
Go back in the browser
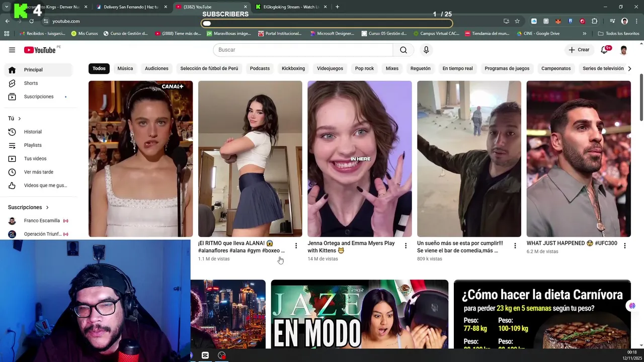(7, 21)
